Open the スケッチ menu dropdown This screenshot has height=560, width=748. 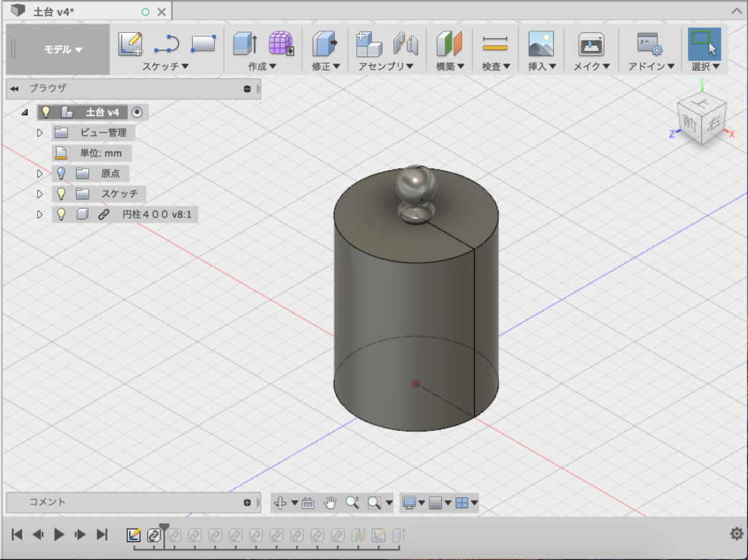[166, 66]
